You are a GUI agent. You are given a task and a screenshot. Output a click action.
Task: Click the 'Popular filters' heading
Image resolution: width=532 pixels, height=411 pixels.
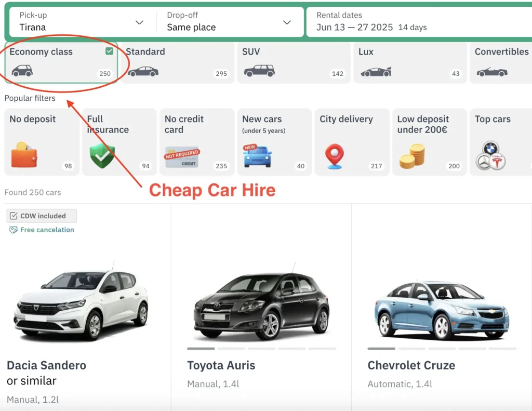coord(30,98)
